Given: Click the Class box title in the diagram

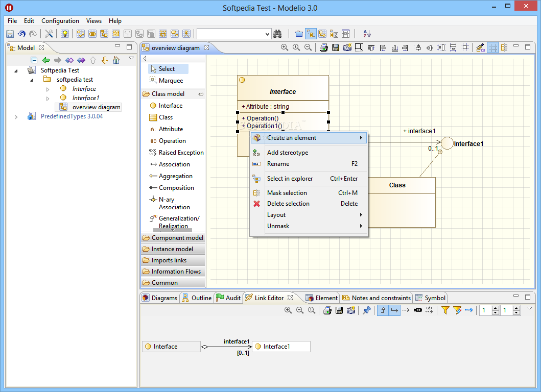Looking at the screenshot, I should 397,185.
